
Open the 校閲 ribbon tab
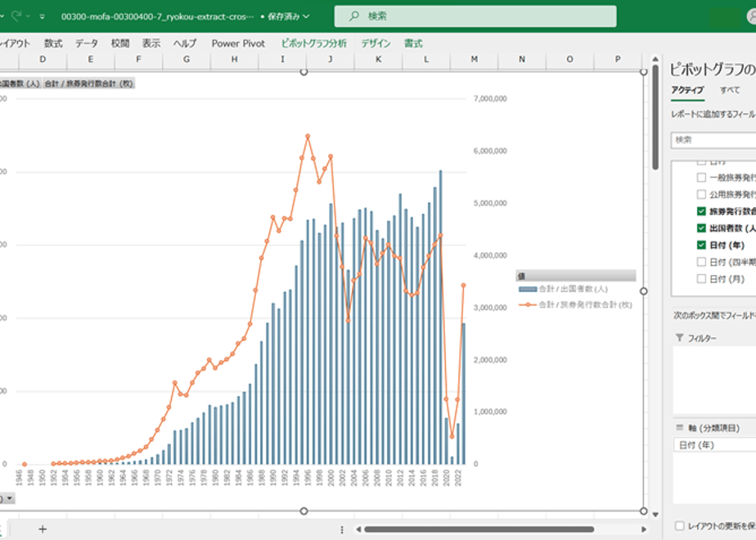tap(120, 43)
